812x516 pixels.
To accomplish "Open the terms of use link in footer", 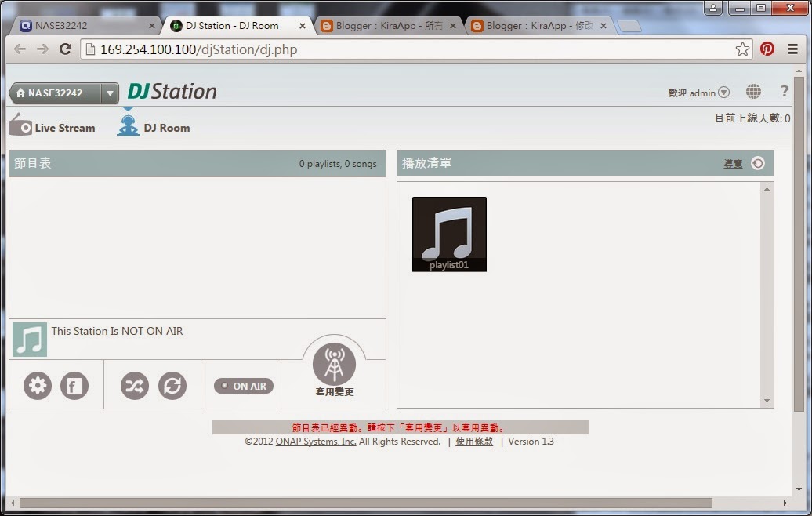I will (474, 442).
